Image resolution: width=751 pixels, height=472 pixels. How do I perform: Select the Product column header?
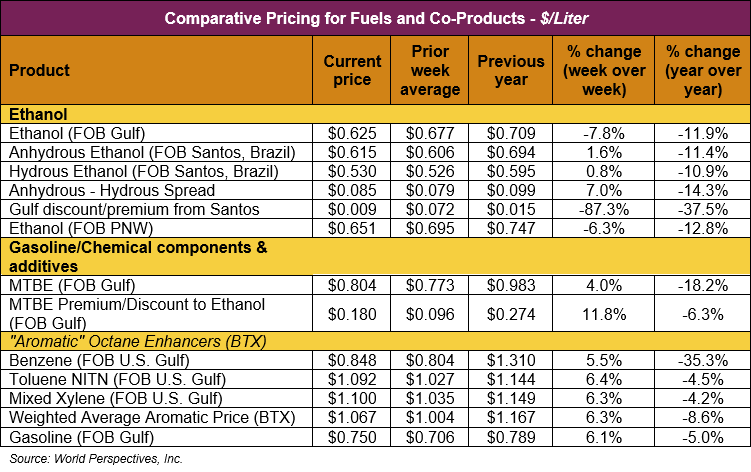point(40,71)
